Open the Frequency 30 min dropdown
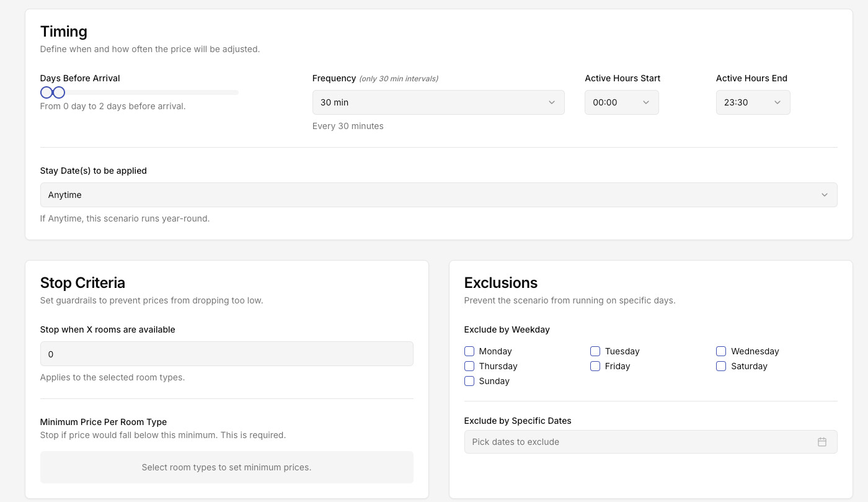This screenshot has width=868, height=502. pyautogui.click(x=438, y=102)
